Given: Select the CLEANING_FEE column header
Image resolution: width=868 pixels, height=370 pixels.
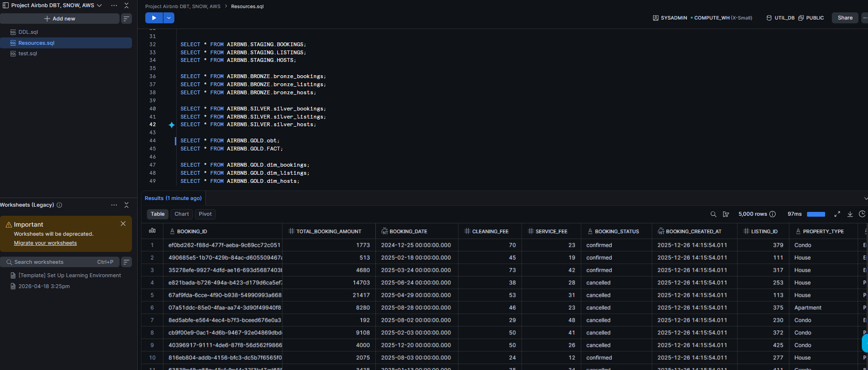Looking at the screenshot, I should pyautogui.click(x=490, y=231).
